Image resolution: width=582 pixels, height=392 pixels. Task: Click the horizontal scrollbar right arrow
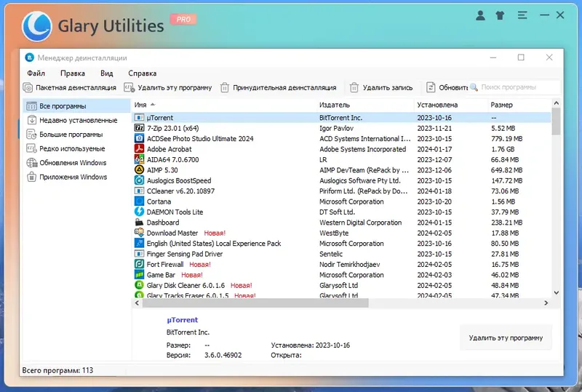tap(546, 303)
